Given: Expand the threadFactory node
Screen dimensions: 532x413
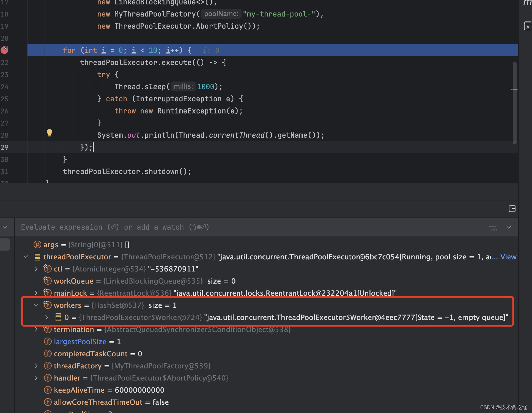Looking at the screenshot, I should tap(36, 366).
